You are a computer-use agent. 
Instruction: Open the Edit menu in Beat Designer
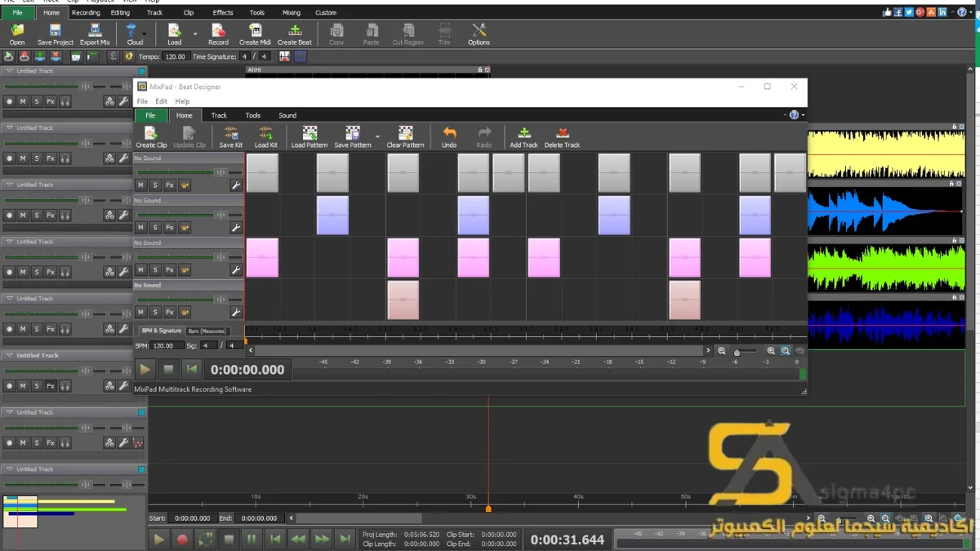162,101
